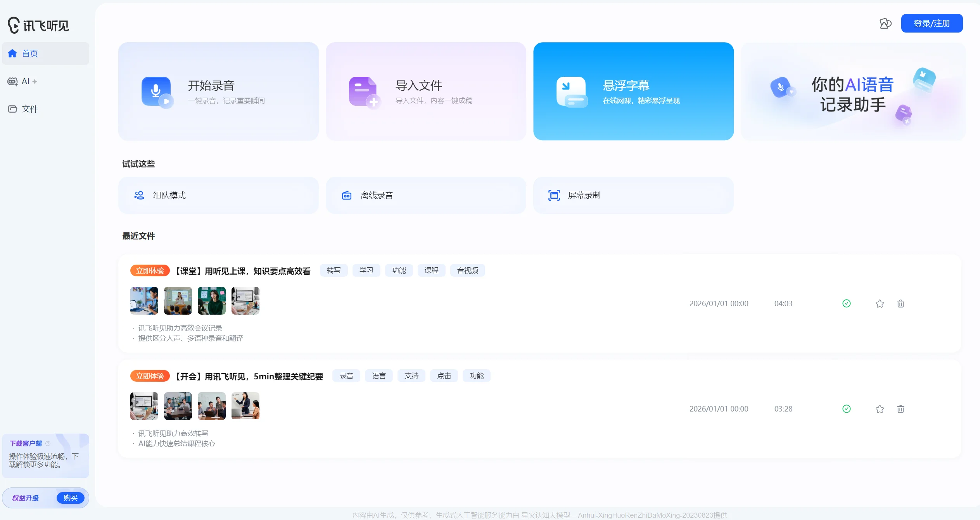This screenshot has height=520, width=980.
Task: Open the 下载客户端 help tooltip icon
Action: (47, 443)
